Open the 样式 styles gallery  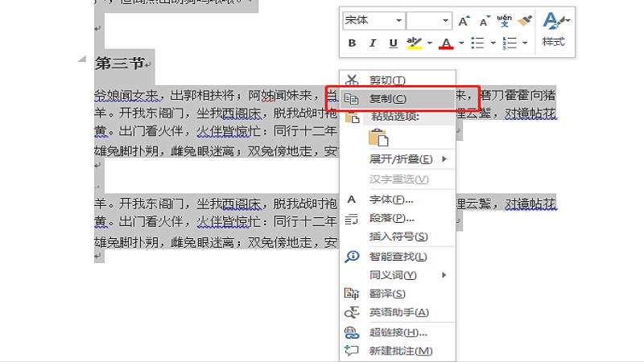[x=554, y=29]
